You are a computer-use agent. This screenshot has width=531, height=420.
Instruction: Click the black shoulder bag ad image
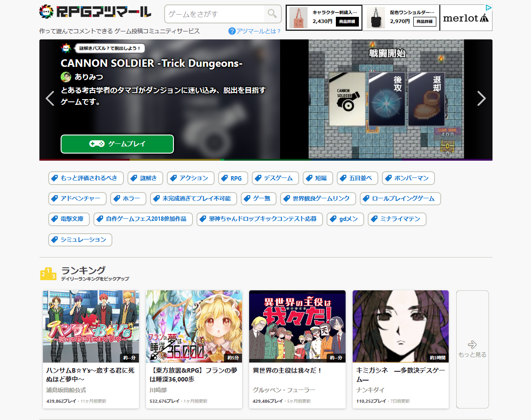pos(376,18)
